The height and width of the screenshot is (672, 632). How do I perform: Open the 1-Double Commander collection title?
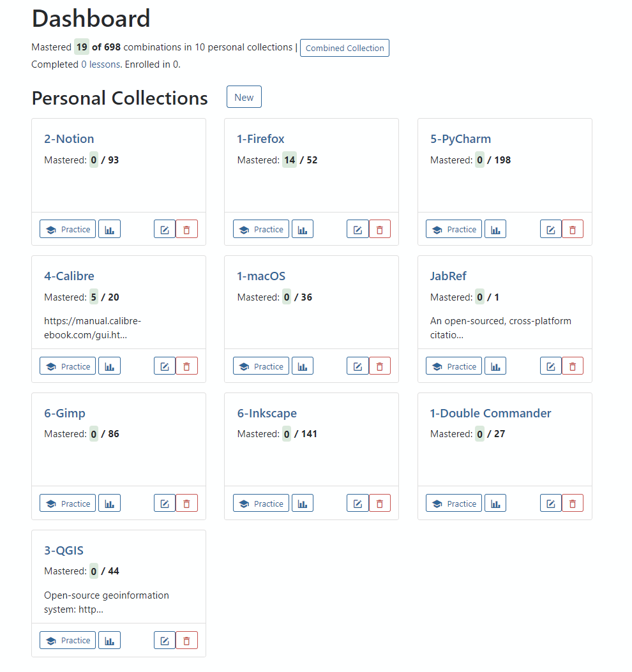[x=490, y=413]
